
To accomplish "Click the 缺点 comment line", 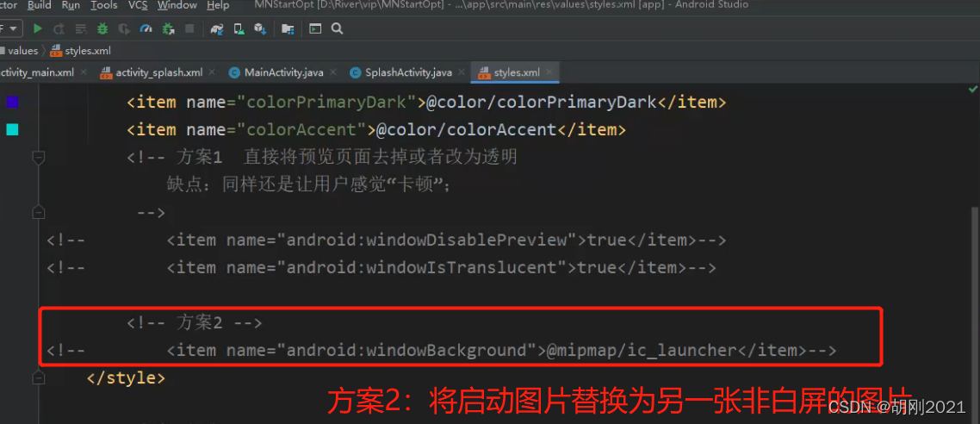I will [309, 185].
